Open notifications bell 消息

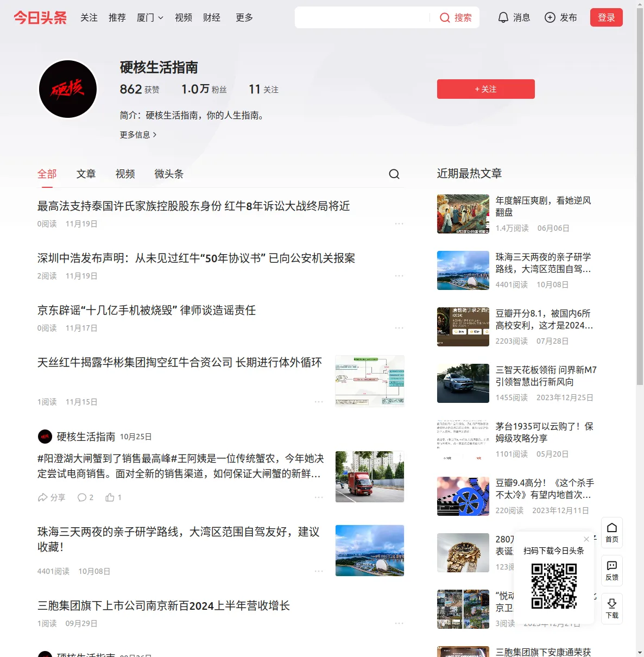point(514,17)
